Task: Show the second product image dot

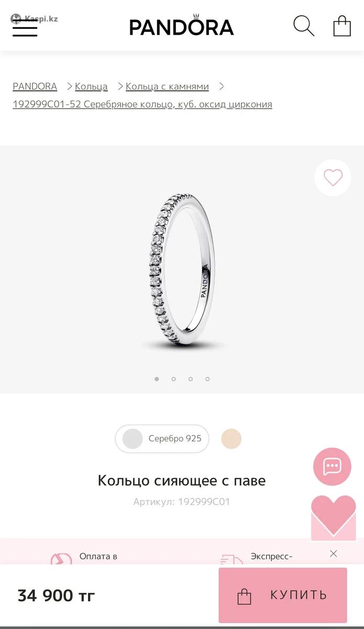Action: coord(173,378)
